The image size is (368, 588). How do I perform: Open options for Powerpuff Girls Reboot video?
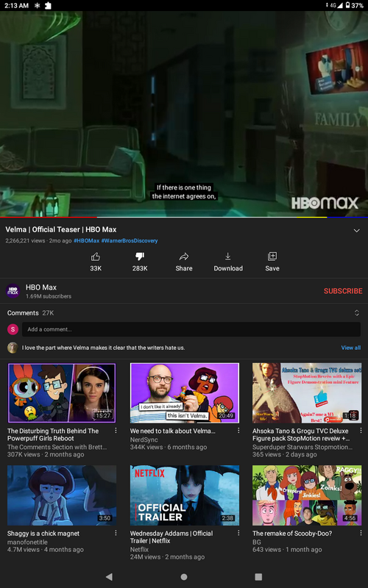(x=116, y=431)
